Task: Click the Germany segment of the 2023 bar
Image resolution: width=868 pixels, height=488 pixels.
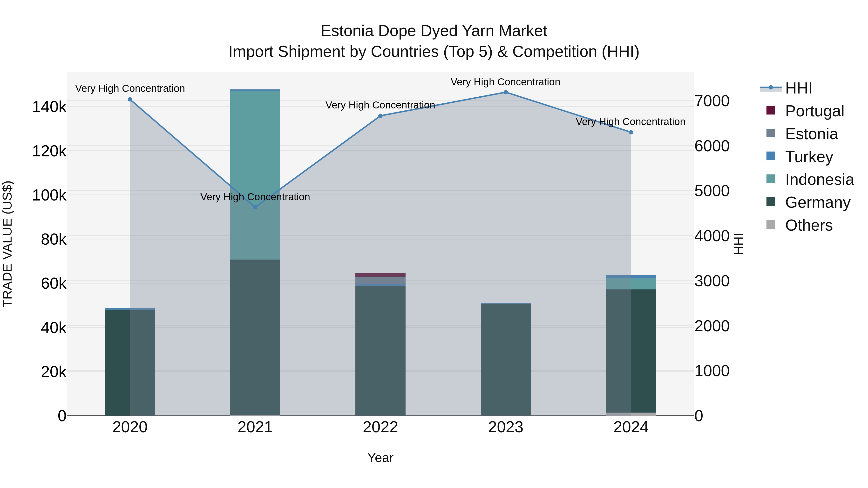Action: click(x=506, y=360)
